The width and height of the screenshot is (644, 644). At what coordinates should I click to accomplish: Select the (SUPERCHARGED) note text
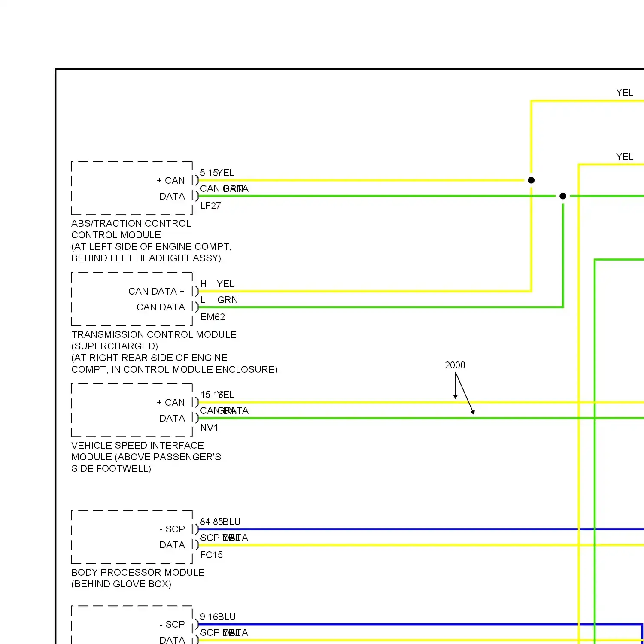tap(115, 346)
